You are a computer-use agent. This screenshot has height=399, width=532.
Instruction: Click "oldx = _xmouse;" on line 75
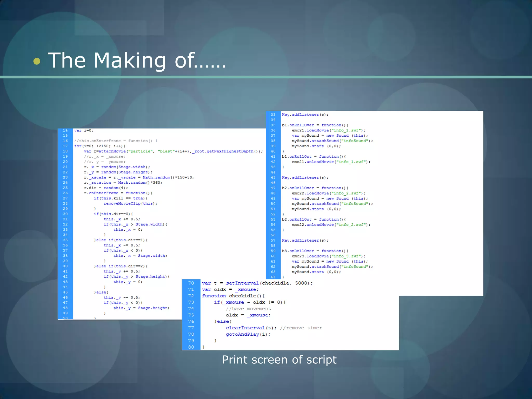pos(248,315)
